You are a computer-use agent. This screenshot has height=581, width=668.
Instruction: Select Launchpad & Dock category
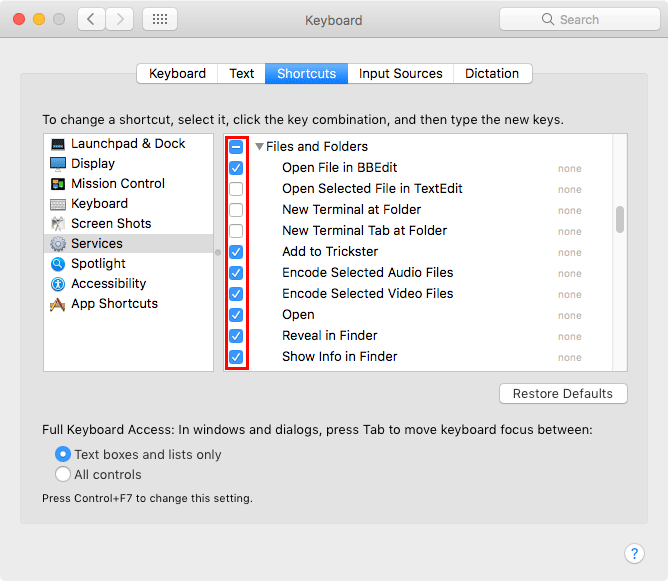pos(128,144)
